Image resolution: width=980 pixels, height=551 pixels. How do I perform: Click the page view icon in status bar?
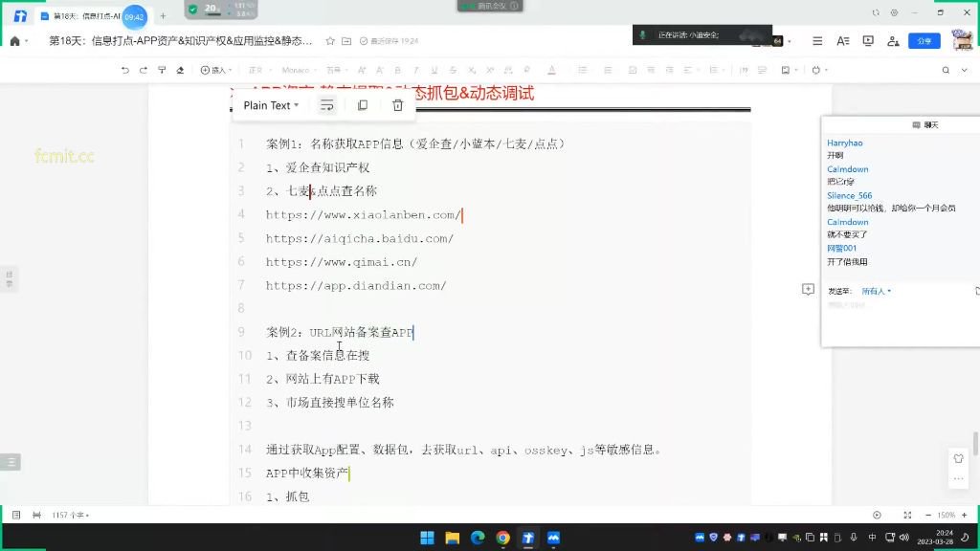point(16,515)
